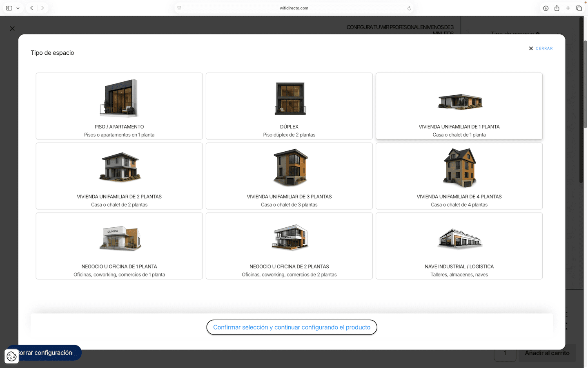Select the 4 plantas house card
588x368 pixels.
(459, 176)
